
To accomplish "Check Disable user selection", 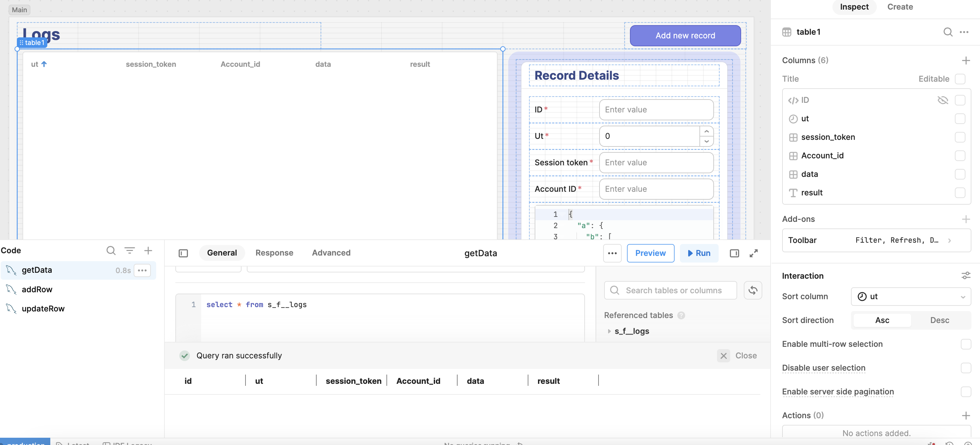I will [x=965, y=368].
